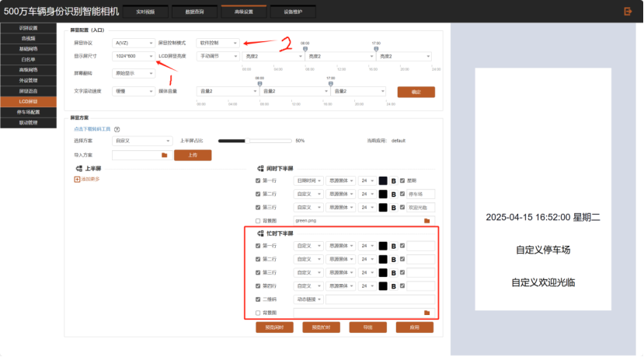Enable idle section 背景图 checkbox
644x357 pixels.
[x=258, y=221]
